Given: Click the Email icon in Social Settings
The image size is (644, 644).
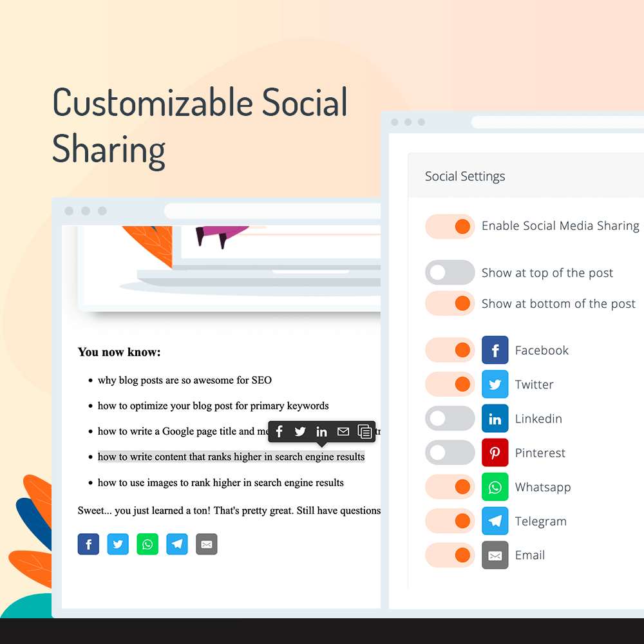Looking at the screenshot, I should click(495, 555).
